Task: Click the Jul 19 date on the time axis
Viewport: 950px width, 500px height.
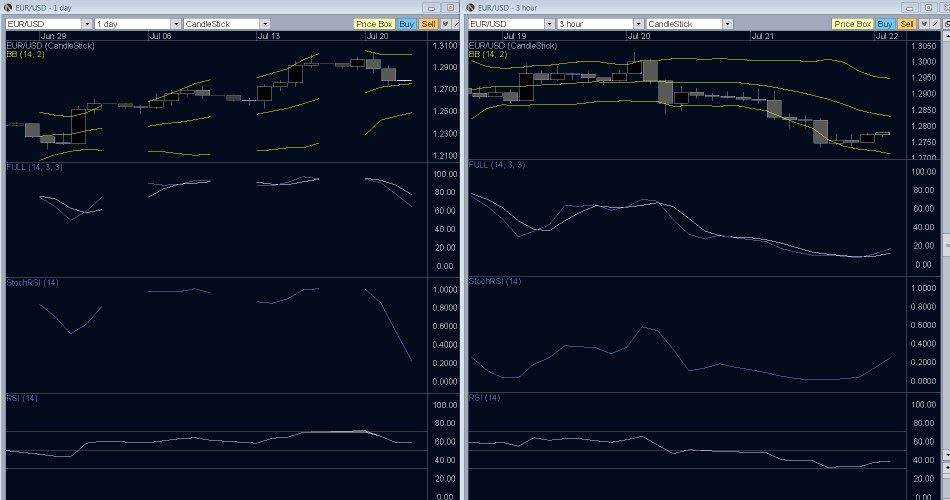Action: 515,36
